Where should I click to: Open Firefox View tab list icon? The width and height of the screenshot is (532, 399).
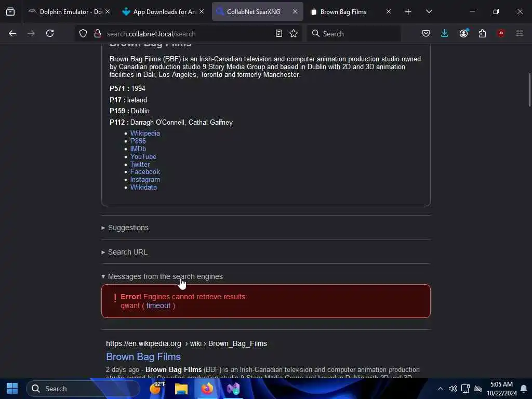10,11
